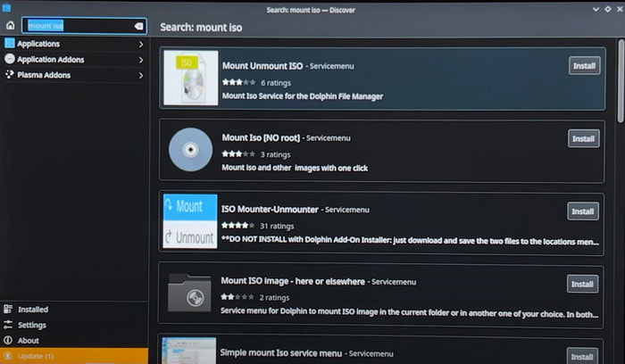625x364 pixels.
Task: Click the Applications category icon
Action: 10,43
